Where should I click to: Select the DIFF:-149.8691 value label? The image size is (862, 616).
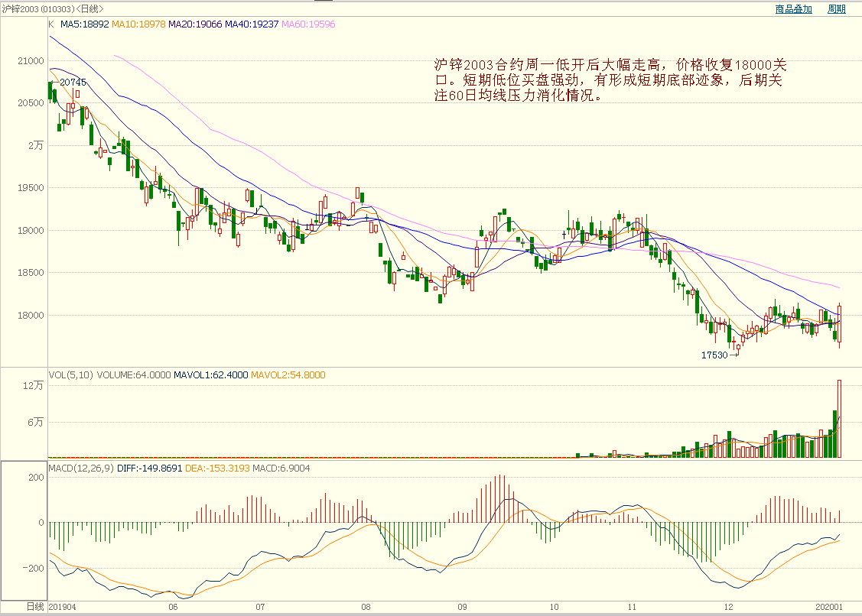149,468
